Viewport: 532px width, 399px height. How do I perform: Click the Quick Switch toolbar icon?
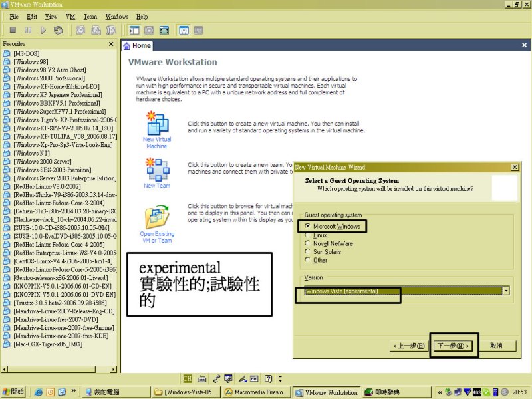(x=149, y=30)
